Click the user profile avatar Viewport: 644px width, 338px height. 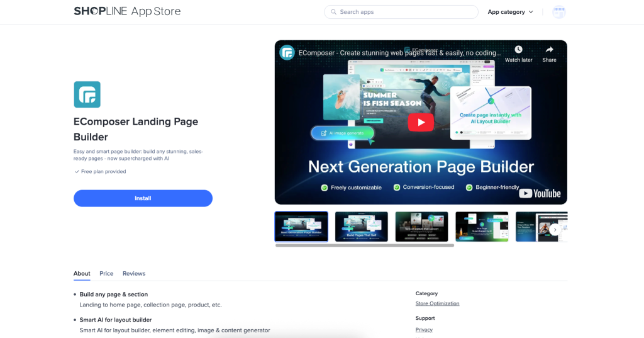coord(558,12)
